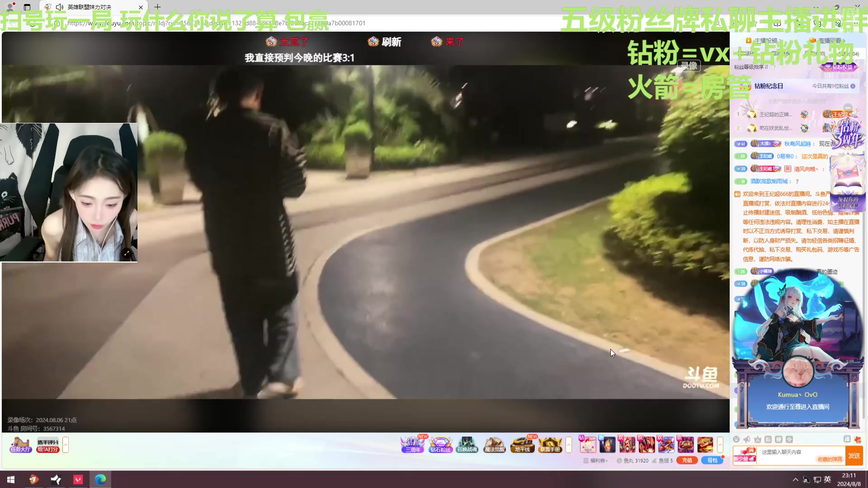Image resolution: width=868 pixels, height=488 pixels.
Task: Open the 三周年 anniversary event icon
Action: click(413, 445)
